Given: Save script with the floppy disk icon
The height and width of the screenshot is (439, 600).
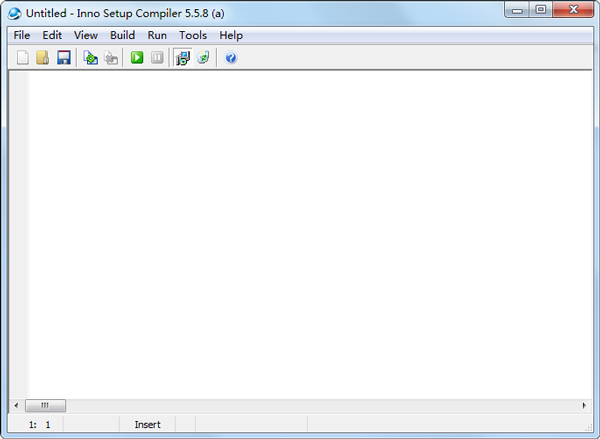Looking at the screenshot, I should click(64, 58).
